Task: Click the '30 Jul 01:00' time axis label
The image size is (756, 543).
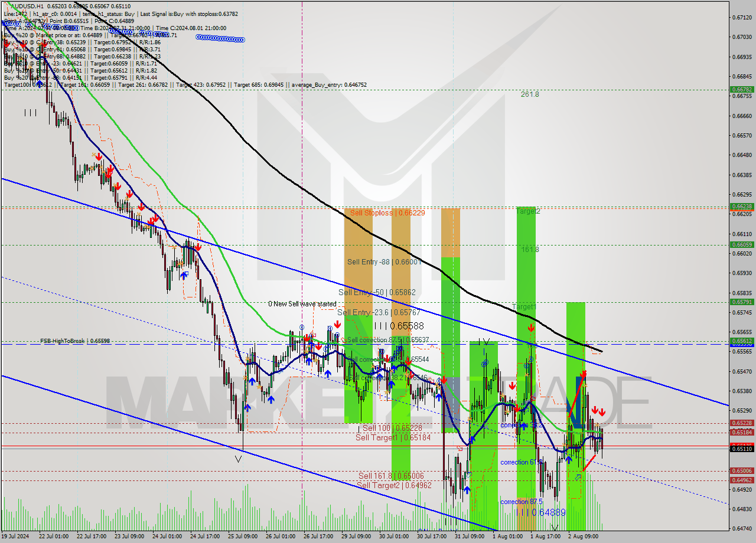Action: coord(393,537)
